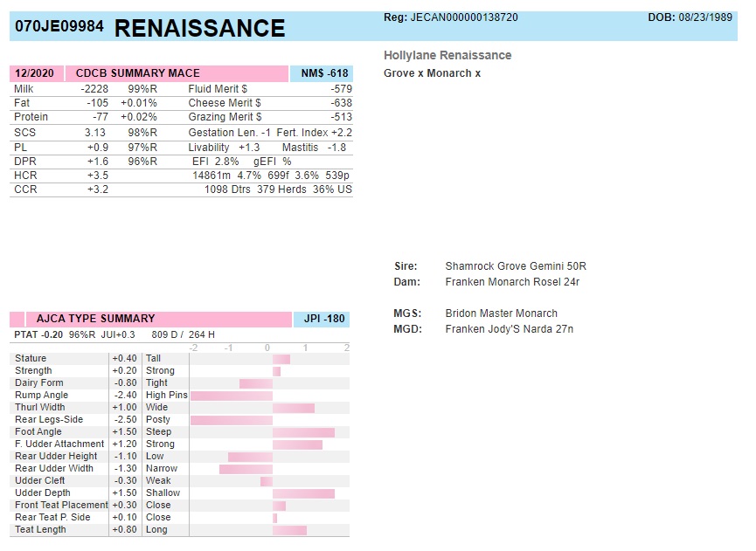Click the Cheese Merit $ value
This screenshot has height=551, width=756.
click(336, 103)
